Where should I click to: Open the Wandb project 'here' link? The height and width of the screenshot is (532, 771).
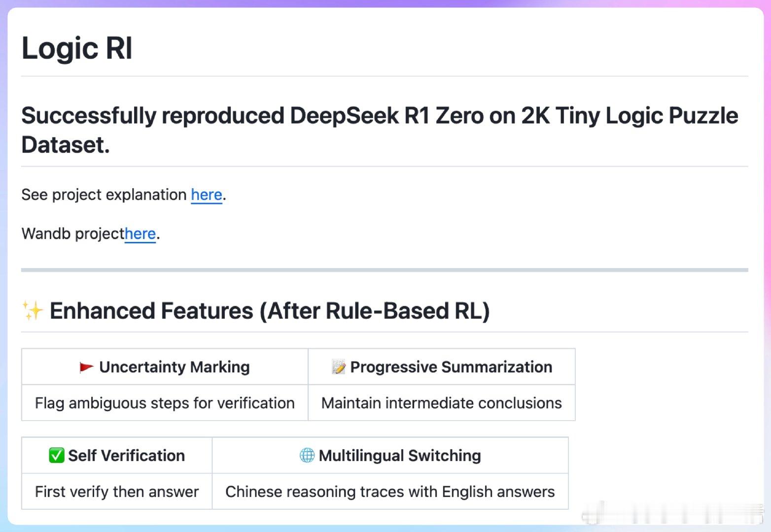point(140,233)
